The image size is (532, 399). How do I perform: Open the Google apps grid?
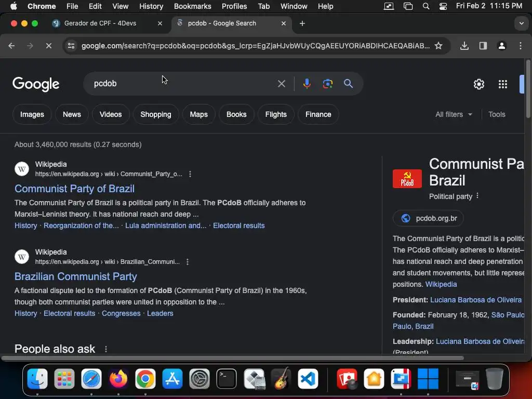[x=502, y=84]
